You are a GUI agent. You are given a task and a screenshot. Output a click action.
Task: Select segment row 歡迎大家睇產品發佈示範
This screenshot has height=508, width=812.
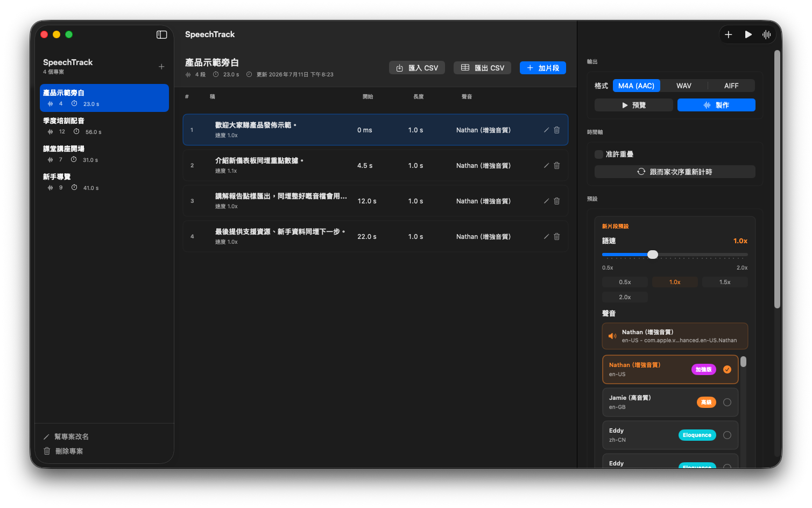376,130
